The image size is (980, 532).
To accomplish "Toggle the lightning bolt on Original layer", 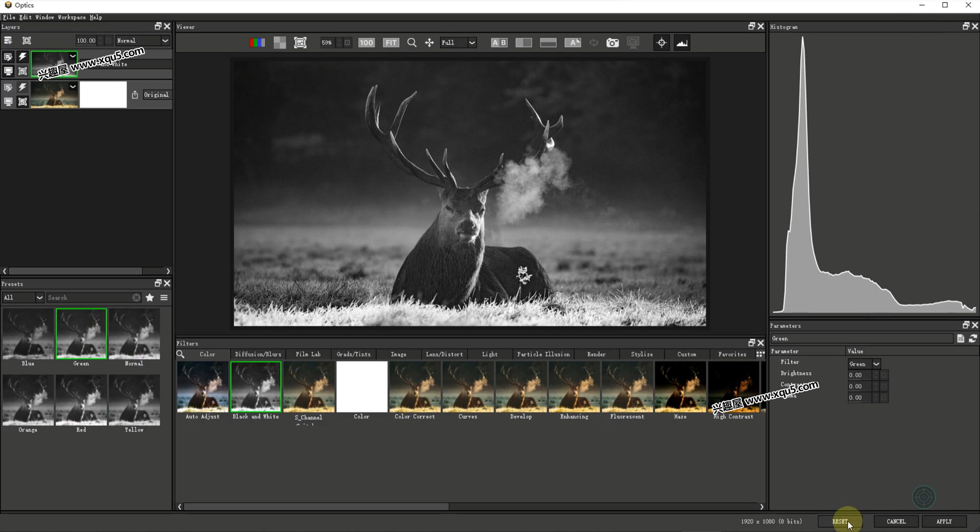I will point(22,87).
